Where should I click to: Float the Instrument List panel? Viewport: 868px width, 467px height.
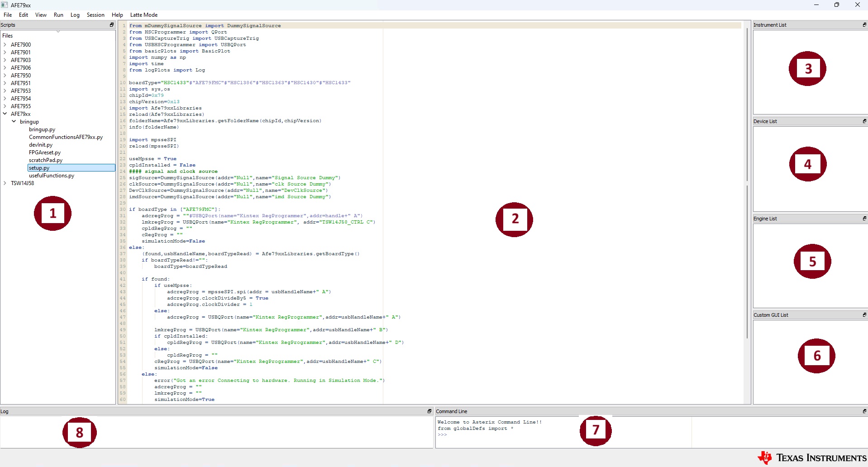[864, 25]
